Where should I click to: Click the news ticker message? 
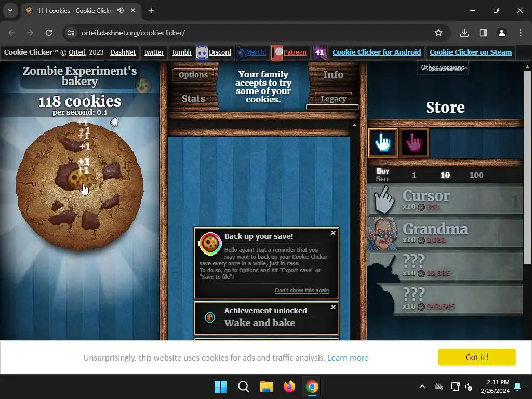tap(263, 87)
